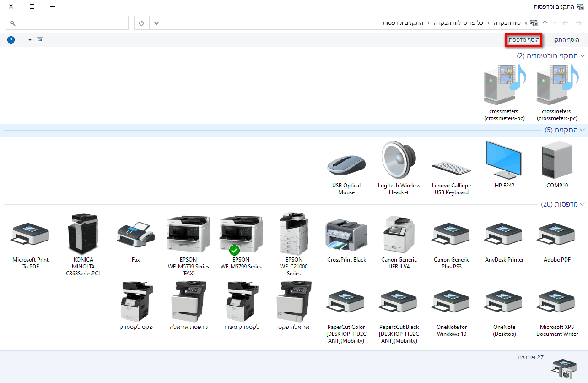588x383 pixels.
Task: Click the search box field
Action: (x=67, y=23)
